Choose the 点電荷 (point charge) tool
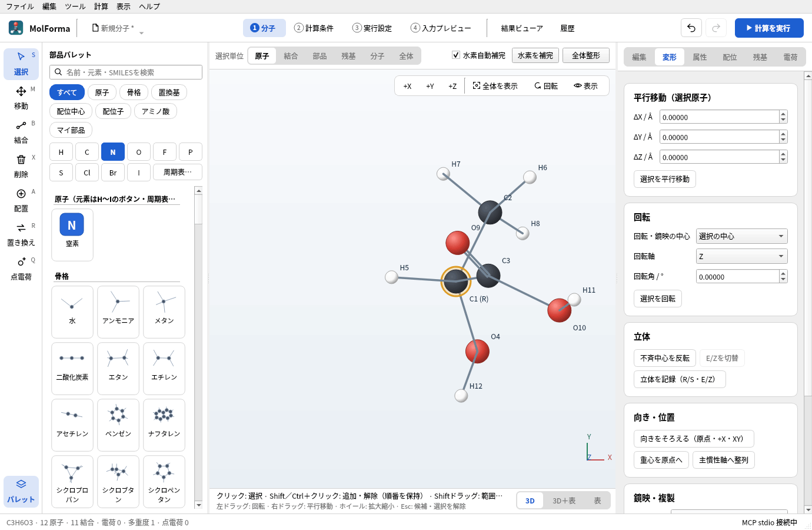Viewport: 812px width, 530px height. tap(21, 269)
